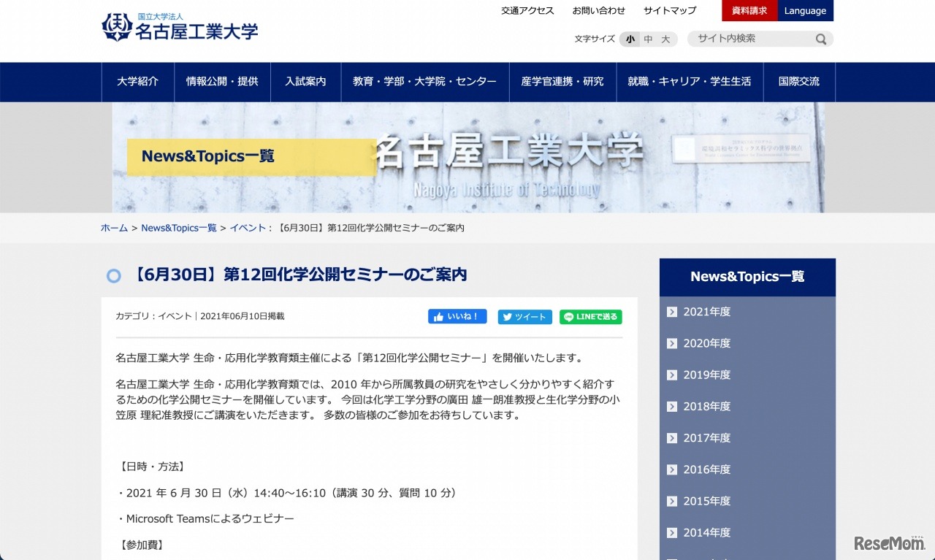The height and width of the screenshot is (560, 935).
Task: Open the 就職・キャリア・学生生活 menu
Action: 690,82
